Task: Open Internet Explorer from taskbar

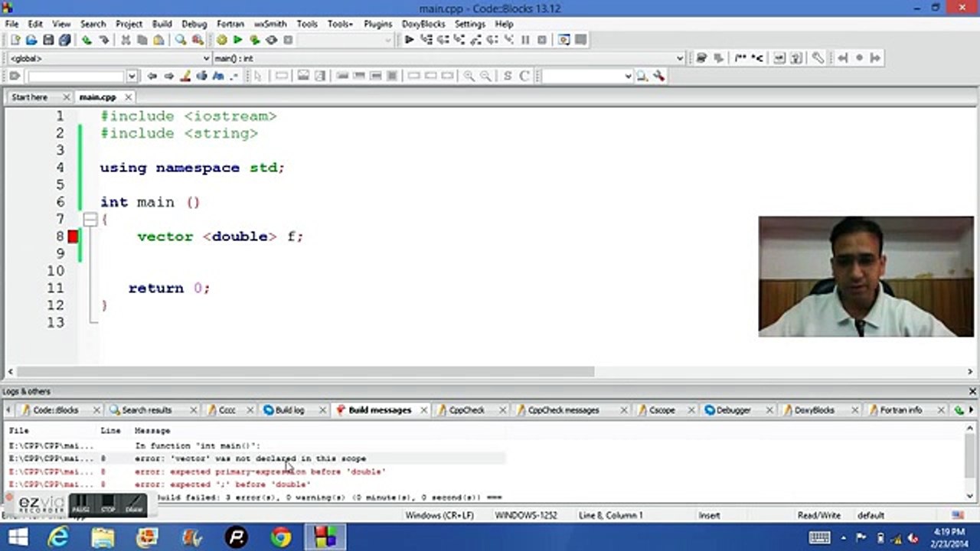Action: [58, 538]
